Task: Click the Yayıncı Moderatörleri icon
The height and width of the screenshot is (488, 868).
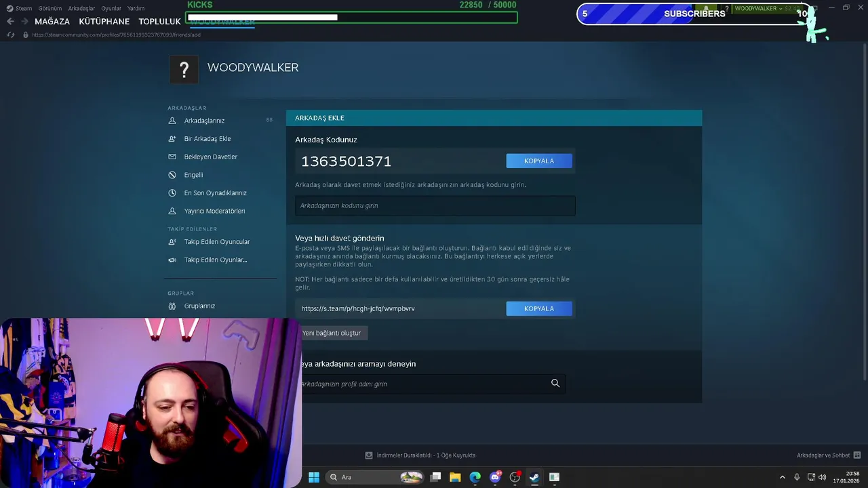Action: tap(172, 211)
